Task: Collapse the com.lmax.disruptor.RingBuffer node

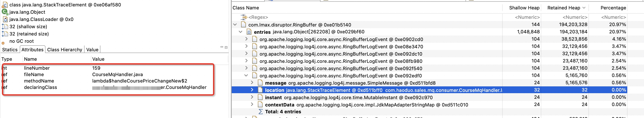Action: (x=235, y=25)
